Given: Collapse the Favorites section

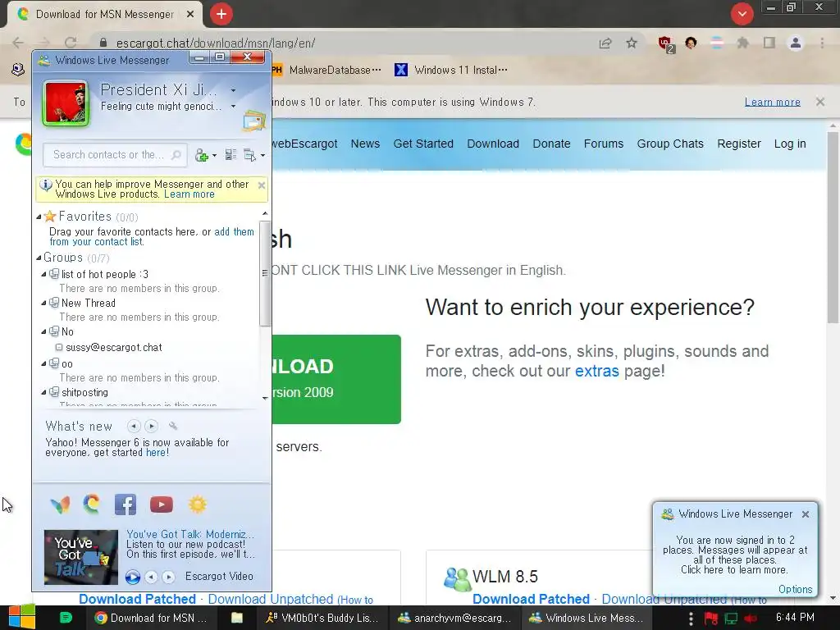Looking at the screenshot, I should [x=39, y=217].
